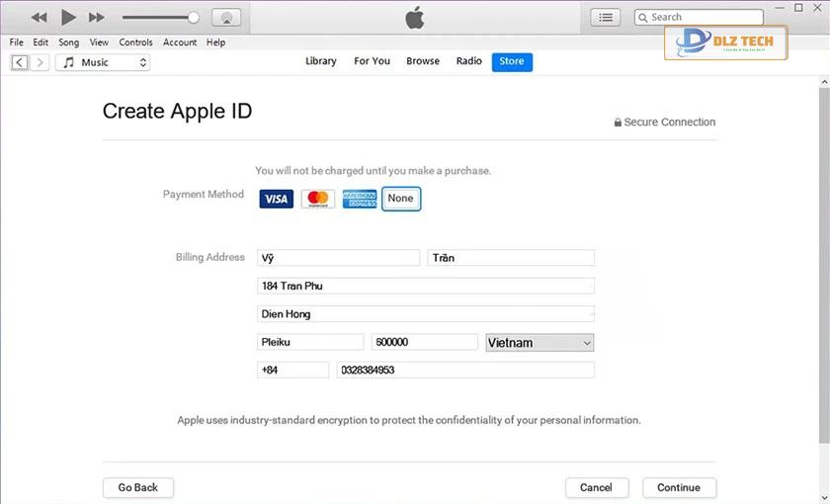This screenshot has width=830, height=504.
Task: Click the Search field
Action: click(699, 18)
